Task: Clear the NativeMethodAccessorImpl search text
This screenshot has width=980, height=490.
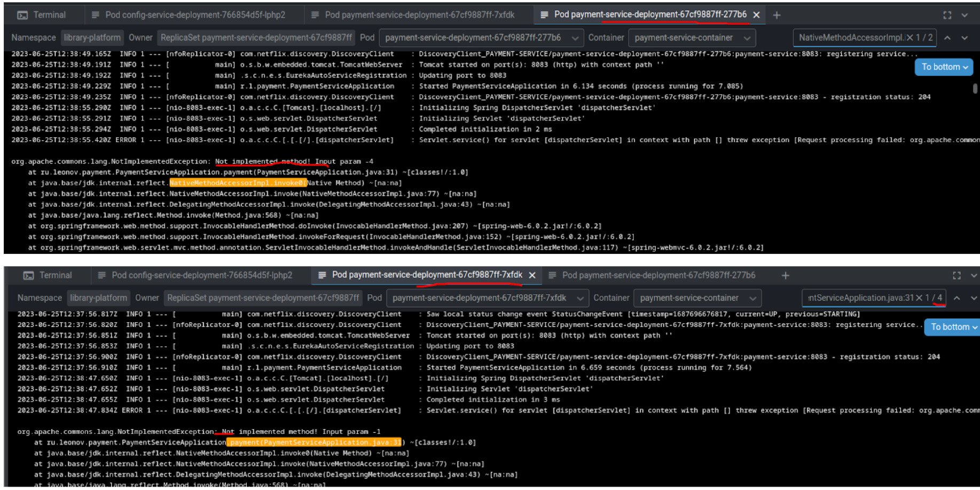Action: coord(910,38)
